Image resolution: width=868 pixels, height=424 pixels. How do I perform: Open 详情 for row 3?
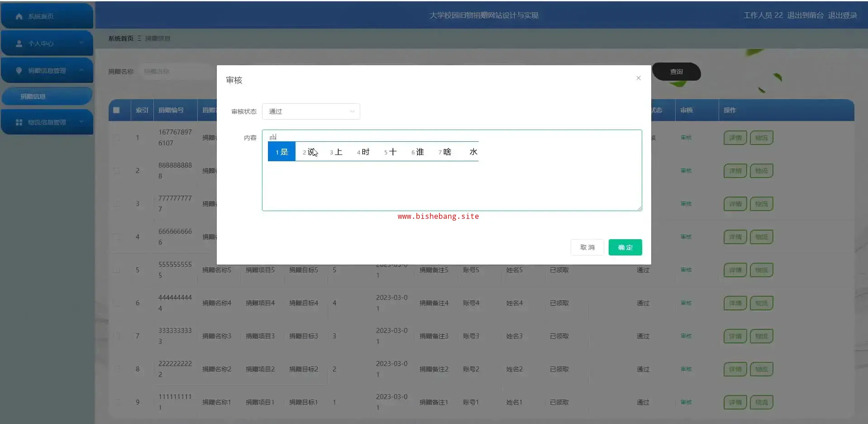[735, 204]
